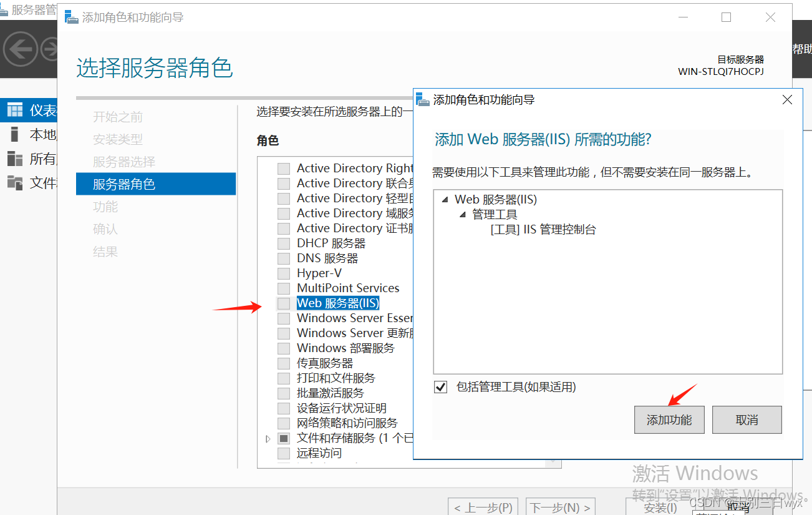Open file and storage services sidebar icon
Screen dimensions: 812x515
pyautogui.click(x=14, y=182)
